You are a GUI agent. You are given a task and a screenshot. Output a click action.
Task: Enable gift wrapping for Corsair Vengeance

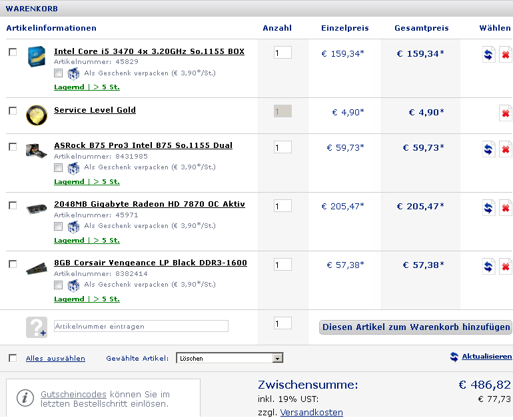coord(58,285)
